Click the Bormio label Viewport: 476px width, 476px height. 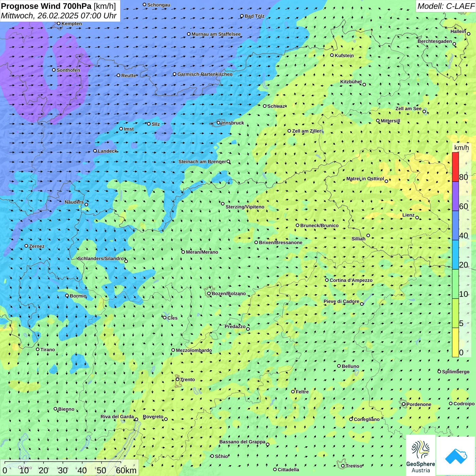(x=78, y=296)
